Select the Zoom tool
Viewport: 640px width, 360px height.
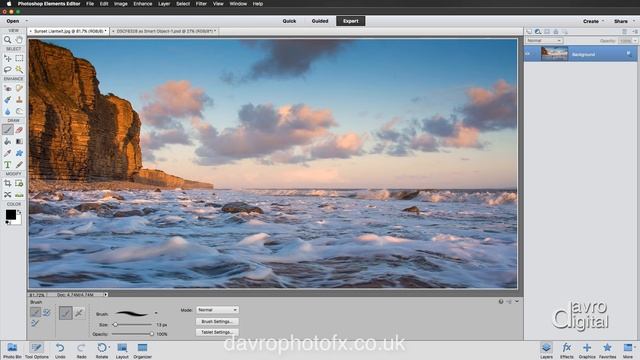point(7,40)
